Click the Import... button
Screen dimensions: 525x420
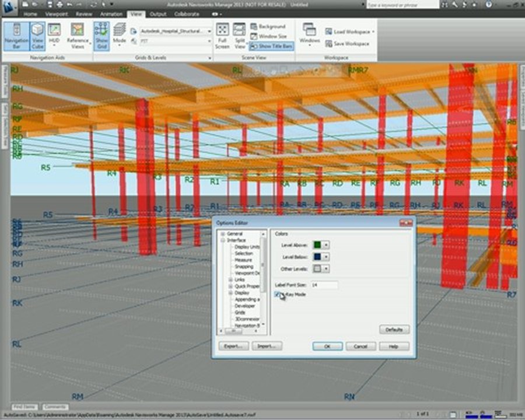(x=267, y=346)
